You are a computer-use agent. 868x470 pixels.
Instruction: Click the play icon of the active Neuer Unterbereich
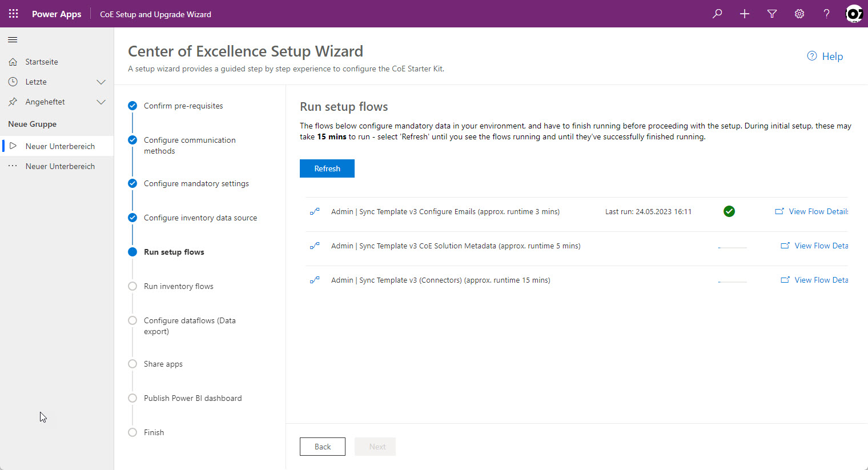tap(13, 146)
